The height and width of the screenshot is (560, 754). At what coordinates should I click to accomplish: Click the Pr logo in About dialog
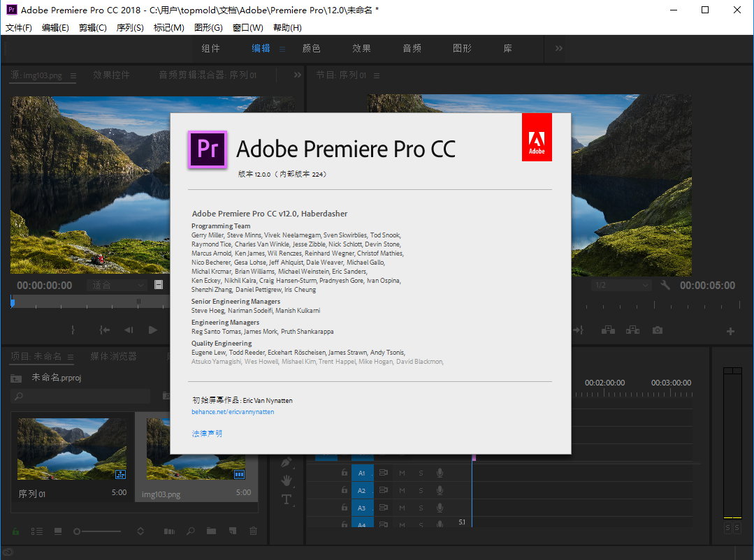pyautogui.click(x=208, y=149)
